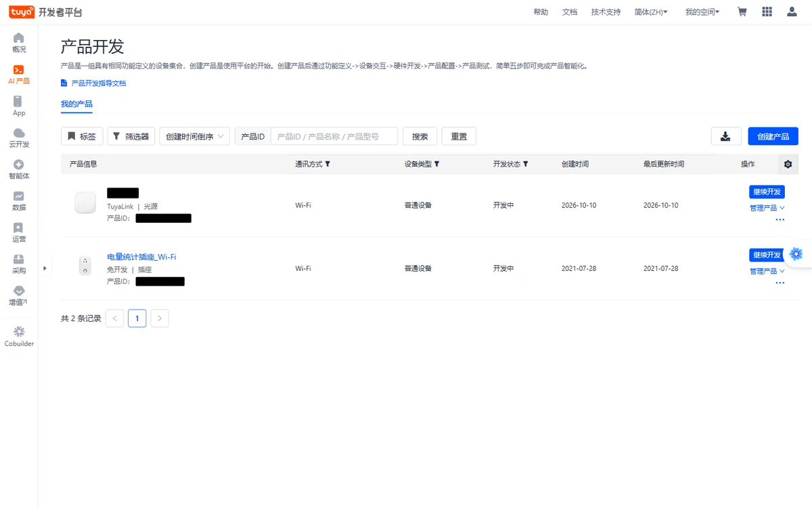Click the floating assistant icon

[796, 254]
